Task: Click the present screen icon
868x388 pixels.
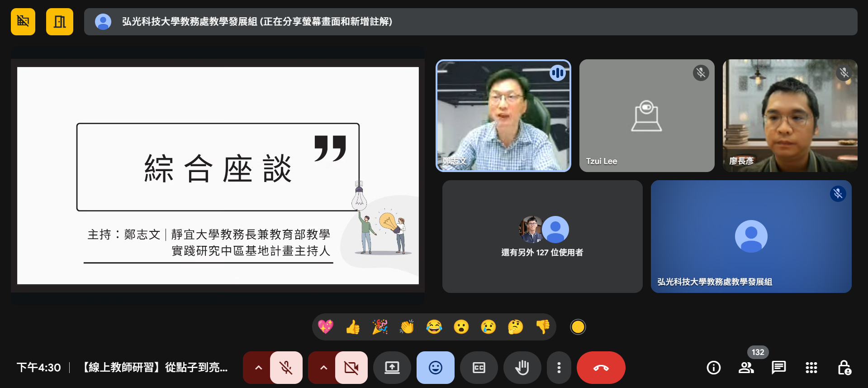Action: click(x=392, y=368)
